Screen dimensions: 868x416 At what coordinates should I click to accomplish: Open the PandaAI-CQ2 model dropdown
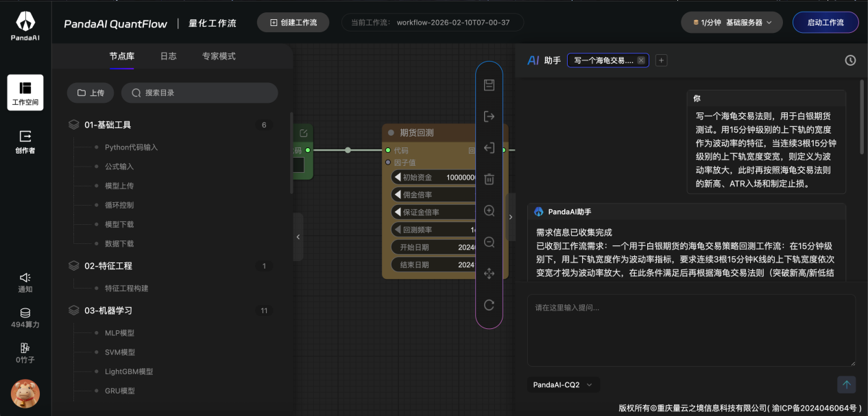tap(563, 385)
